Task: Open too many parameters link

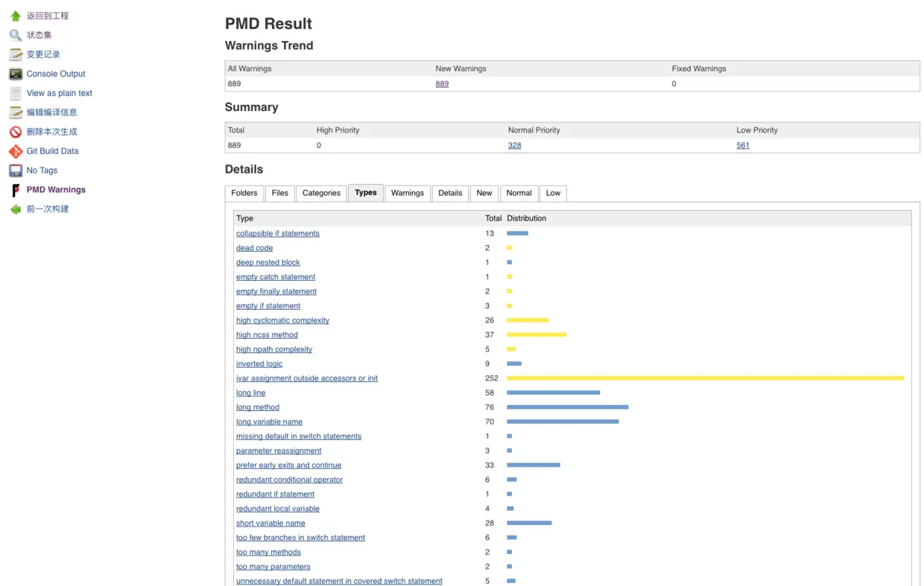Action: click(273, 567)
